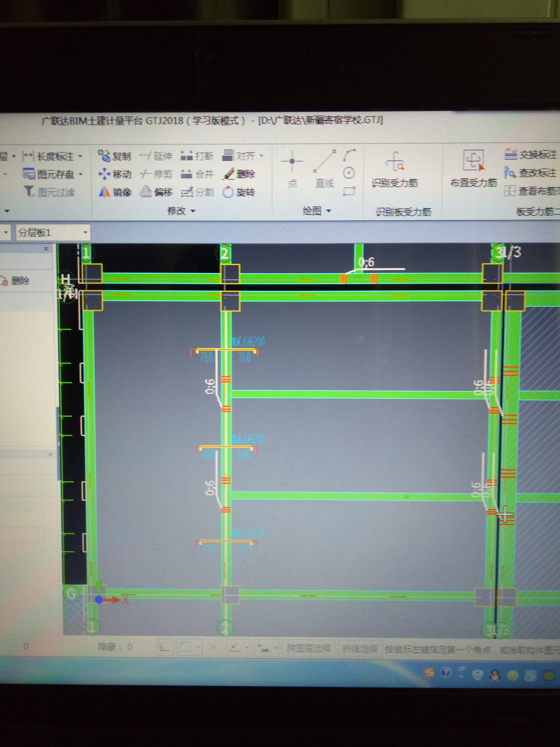
Task: Click the top C6@200 rebar label
Action: 248,341
